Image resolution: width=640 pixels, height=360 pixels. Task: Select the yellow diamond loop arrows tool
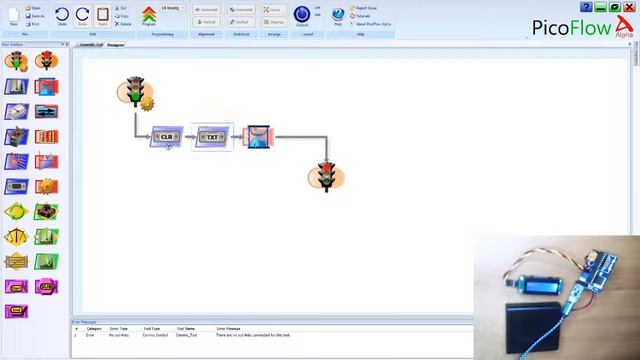click(x=16, y=212)
